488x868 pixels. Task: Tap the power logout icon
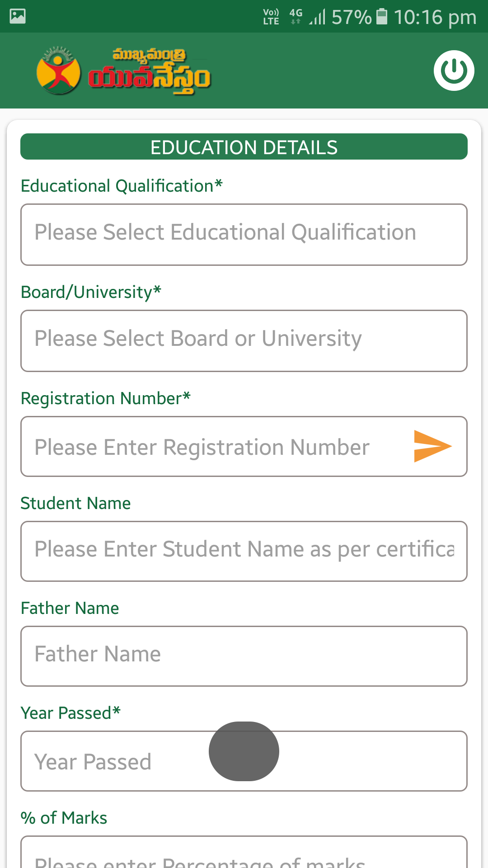[454, 71]
